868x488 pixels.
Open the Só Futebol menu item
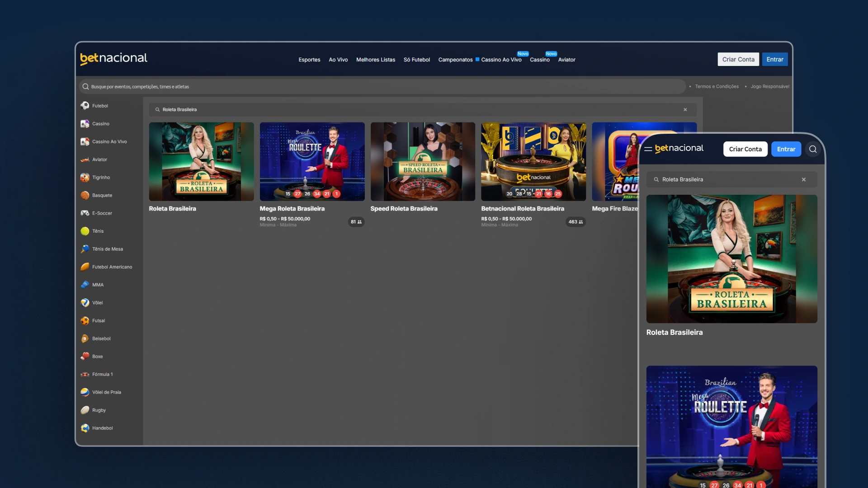pyautogui.click(x=417, y=60)
